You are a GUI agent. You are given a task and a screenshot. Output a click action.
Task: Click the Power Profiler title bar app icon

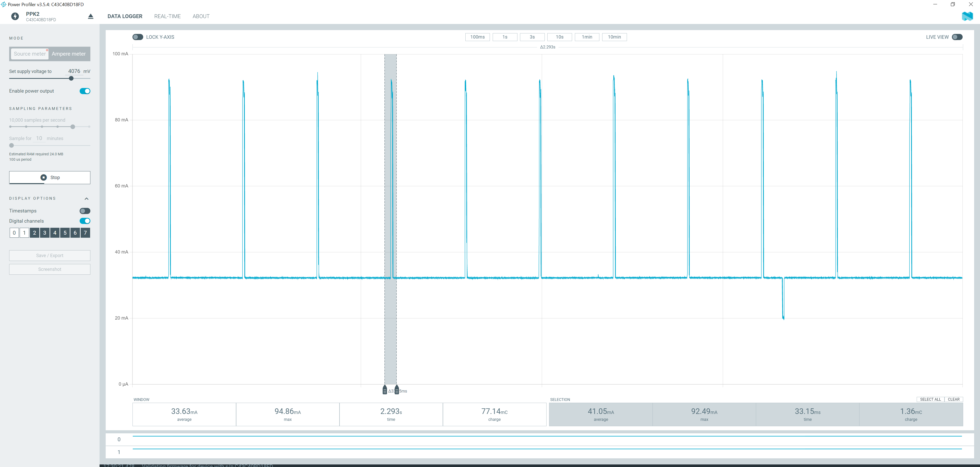(x=3, y=4)
